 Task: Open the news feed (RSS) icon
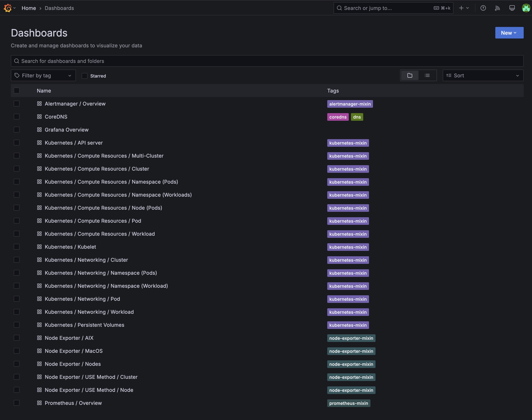click(x=497, y=8)
